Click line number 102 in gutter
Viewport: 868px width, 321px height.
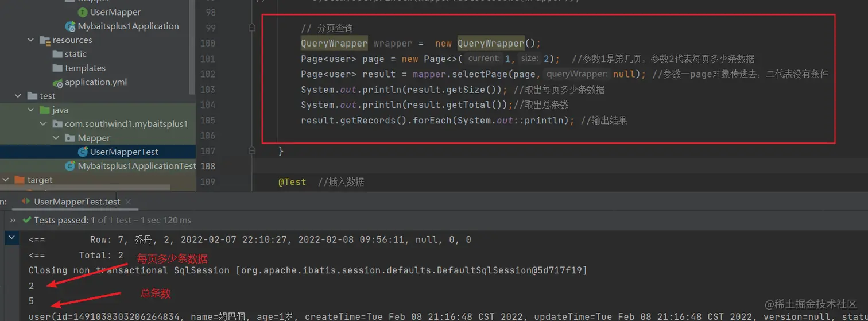point(207,74)
